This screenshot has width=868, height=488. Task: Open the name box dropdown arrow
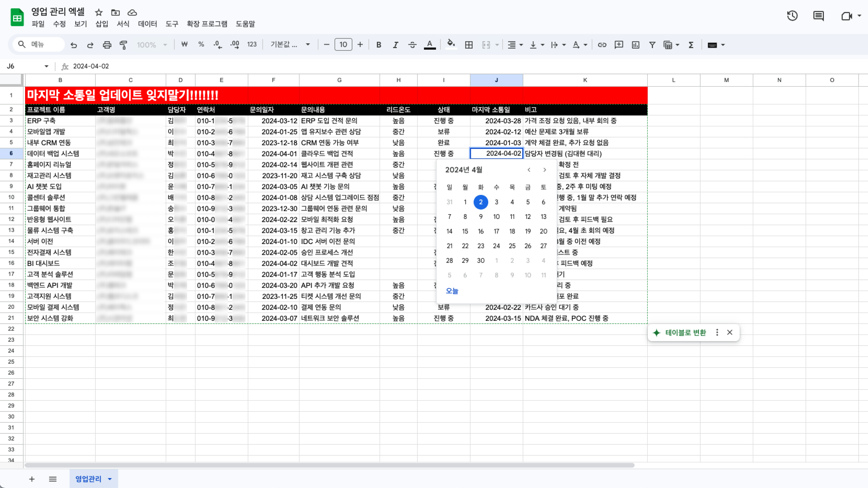point(46,66)
